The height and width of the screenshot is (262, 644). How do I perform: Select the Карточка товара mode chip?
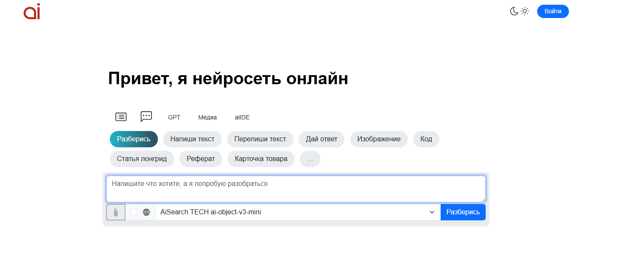coord(261,159)
